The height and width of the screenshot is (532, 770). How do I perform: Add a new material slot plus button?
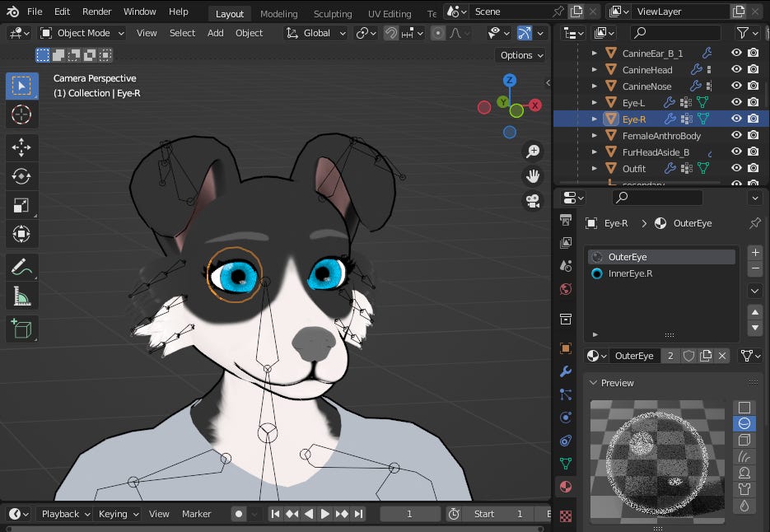(x=755, y=253)
